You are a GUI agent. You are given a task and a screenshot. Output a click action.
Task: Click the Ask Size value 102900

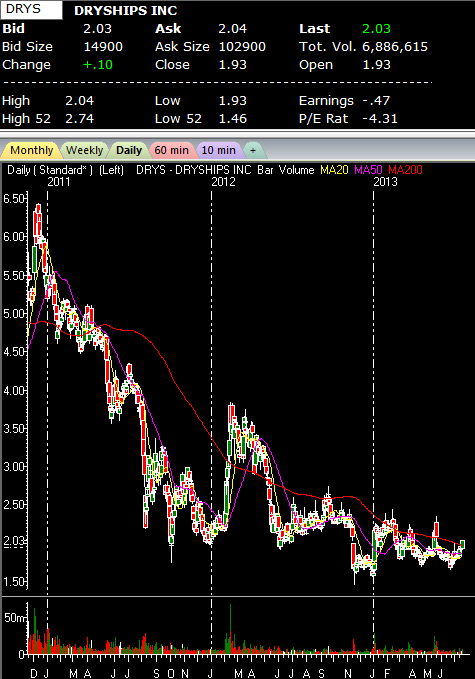click(x=242, y=47)
